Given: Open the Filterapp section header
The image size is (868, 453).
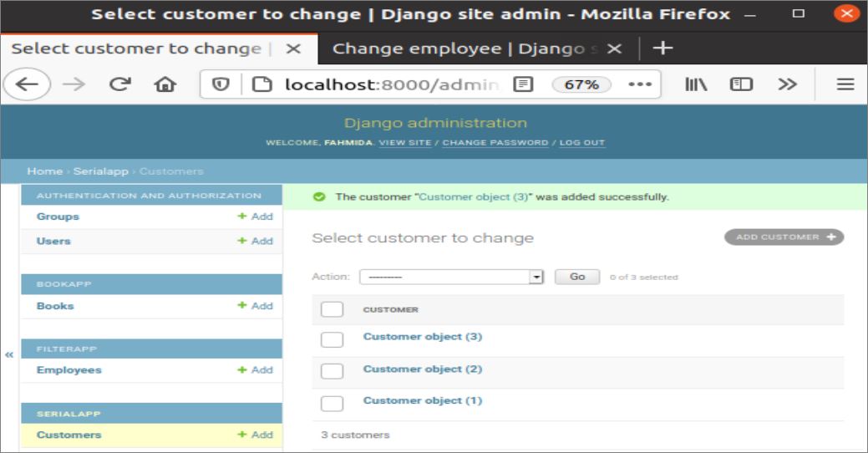Looking at the screenshot, I should (67, 349).
